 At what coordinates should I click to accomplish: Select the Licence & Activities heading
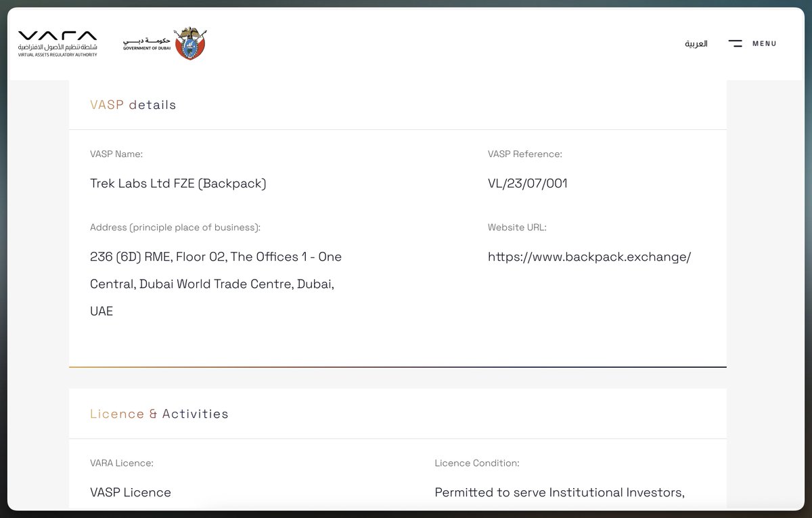tap(159, 414)
